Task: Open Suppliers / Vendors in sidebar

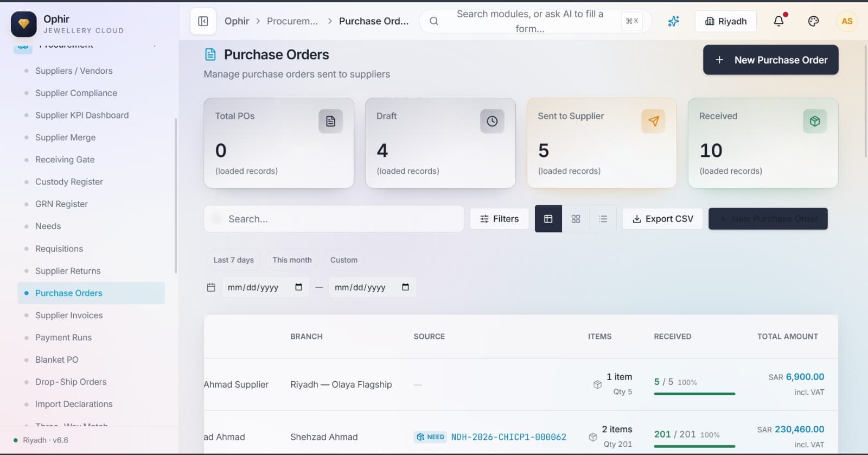Action: [74, 71]
